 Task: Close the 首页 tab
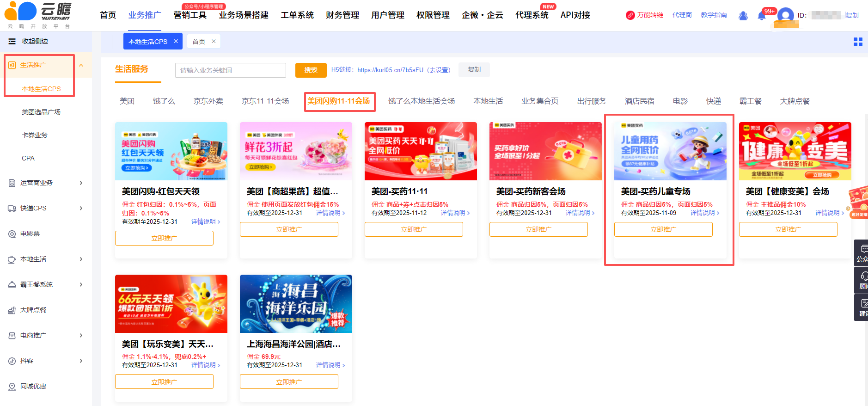(x=214, y=41)
